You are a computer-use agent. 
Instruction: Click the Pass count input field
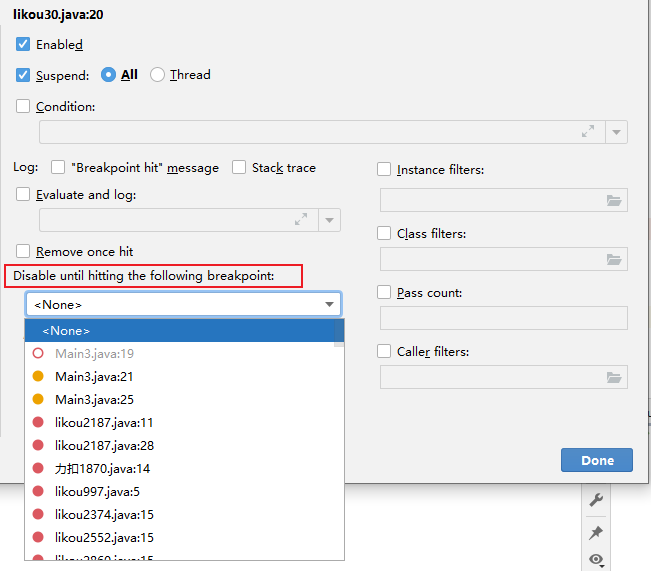(503, 318)
